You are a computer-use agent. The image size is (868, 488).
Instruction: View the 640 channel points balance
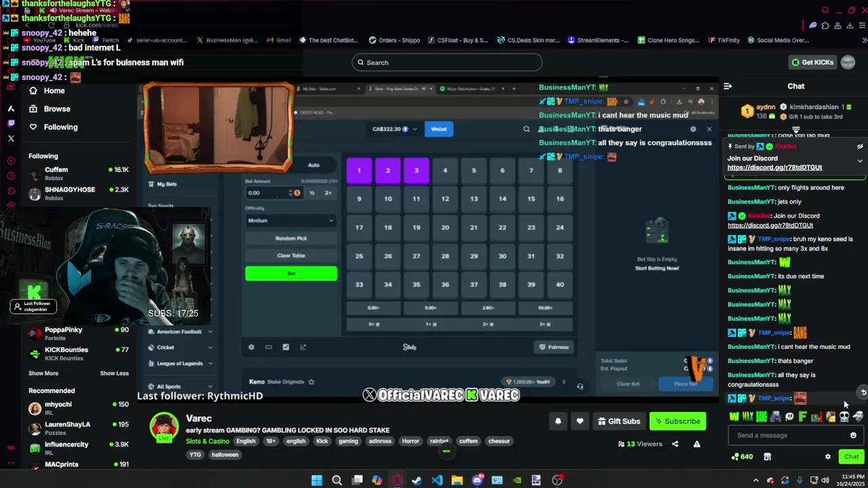[742, 457]
